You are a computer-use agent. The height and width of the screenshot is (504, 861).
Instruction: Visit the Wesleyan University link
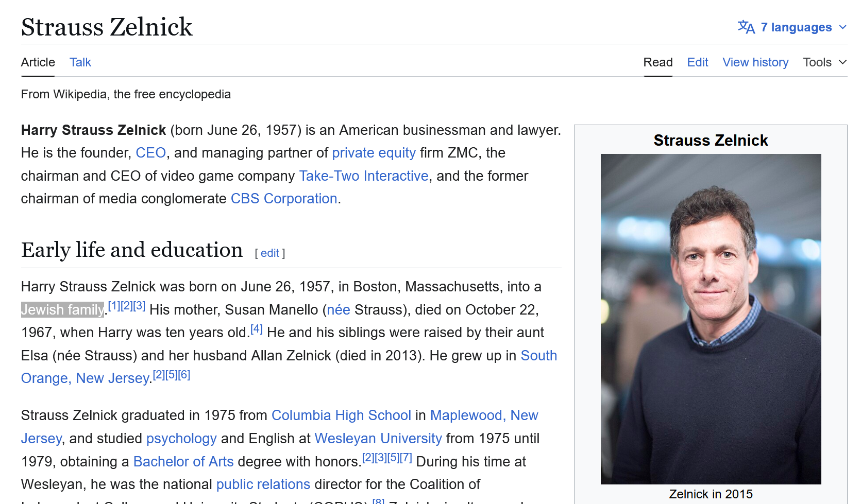[x=378, y=439]
